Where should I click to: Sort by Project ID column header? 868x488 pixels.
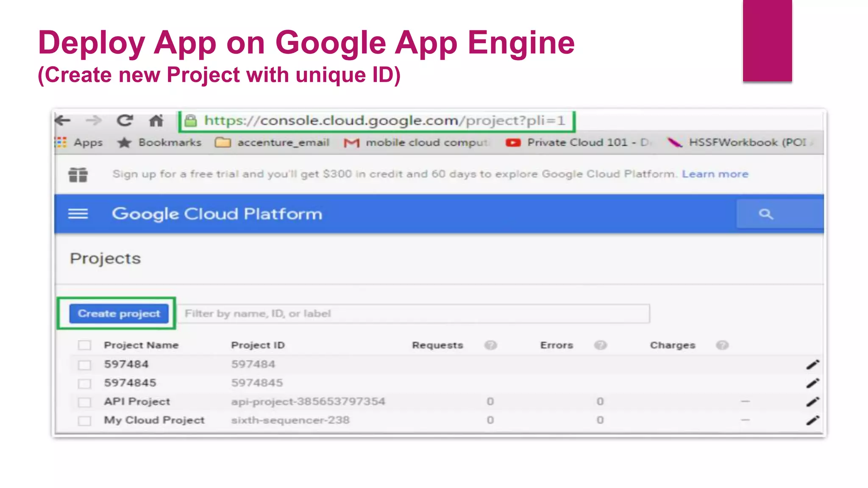click(x=258, y=345)
